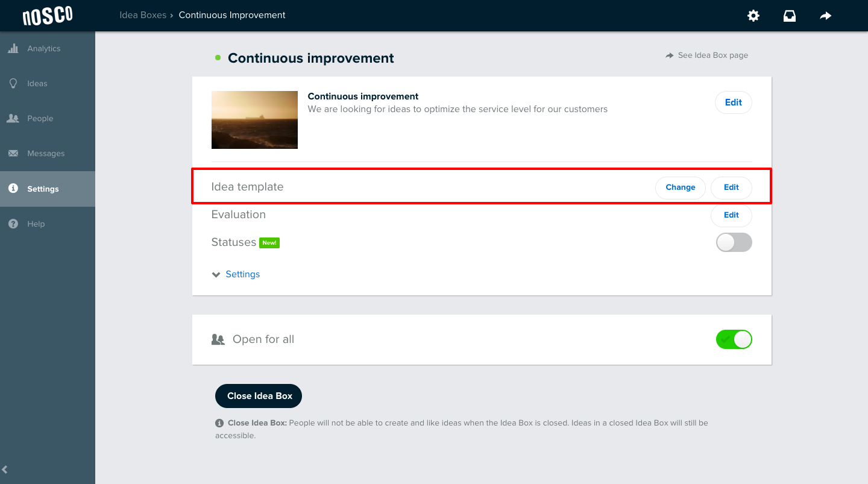
Task: Edit the Idea template
Action: point(731,187)
